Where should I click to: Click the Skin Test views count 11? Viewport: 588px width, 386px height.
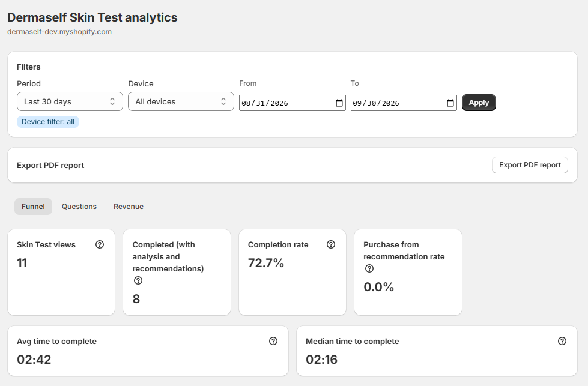[x=22, y=263]
